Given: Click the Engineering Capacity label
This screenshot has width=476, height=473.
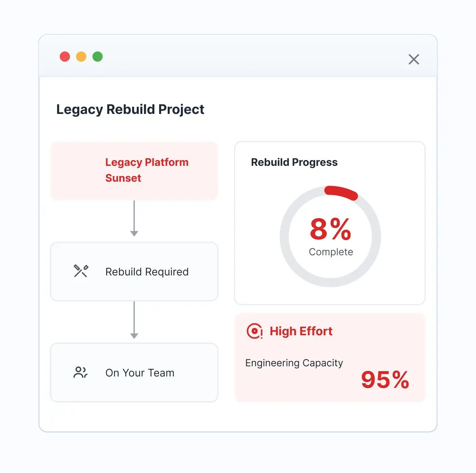Looking at the screenshot, I should point(294,363).
